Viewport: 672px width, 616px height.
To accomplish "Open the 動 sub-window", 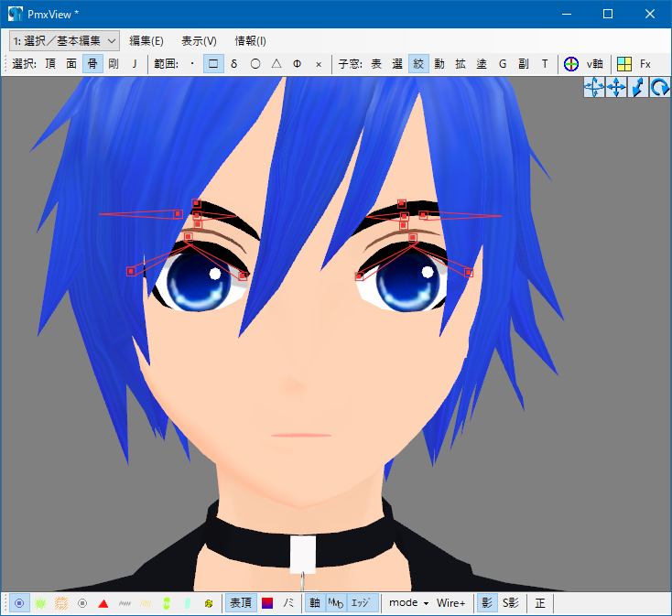I will (439, 64).
